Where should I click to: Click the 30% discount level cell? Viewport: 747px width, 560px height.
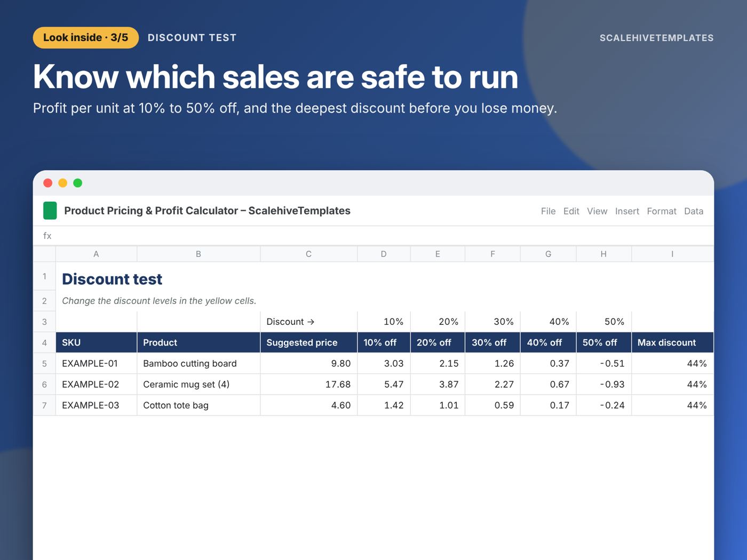(492, 322)
